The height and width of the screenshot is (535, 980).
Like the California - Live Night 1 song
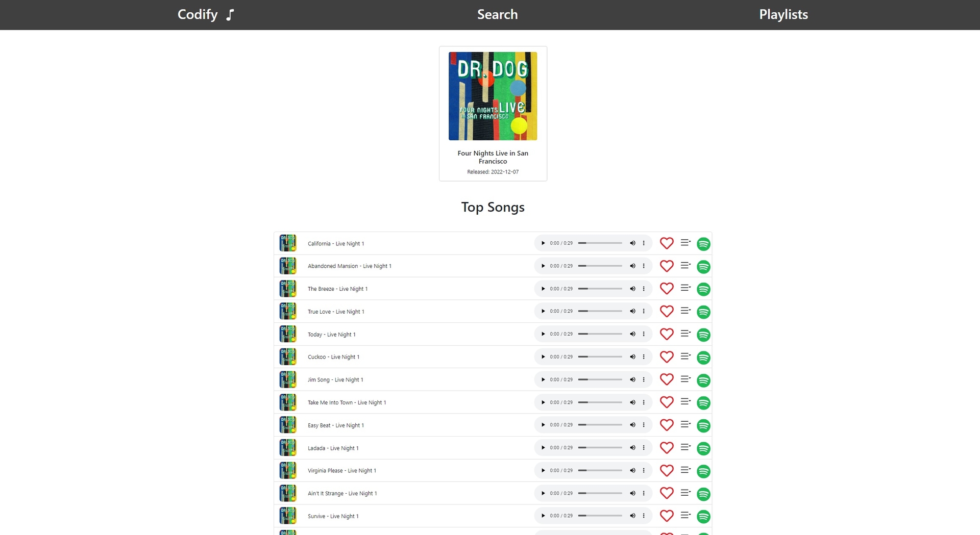coord(667,243)
